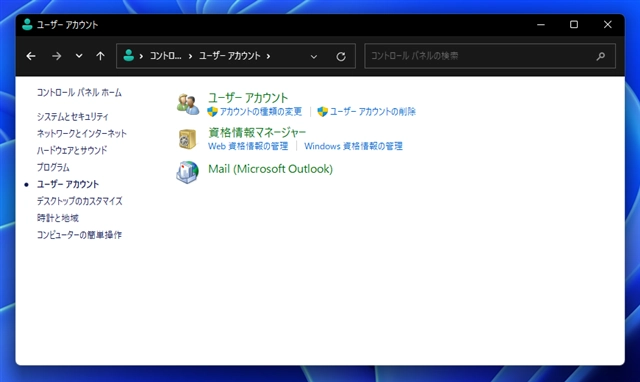Close the ユーザー アカウント window
Screen dimensions: 640x382
click(607, 24)
